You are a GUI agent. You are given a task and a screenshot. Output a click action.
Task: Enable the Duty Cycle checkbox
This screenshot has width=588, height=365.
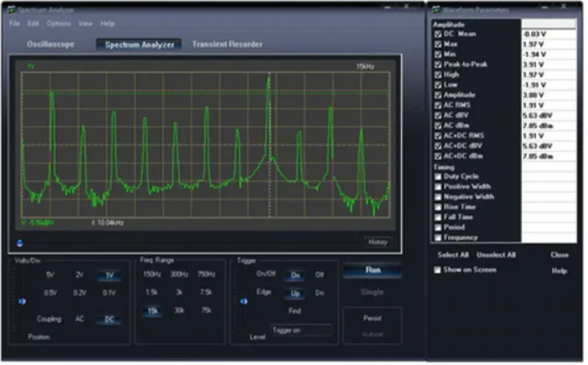pyautogui.click(x=438, y=177)
